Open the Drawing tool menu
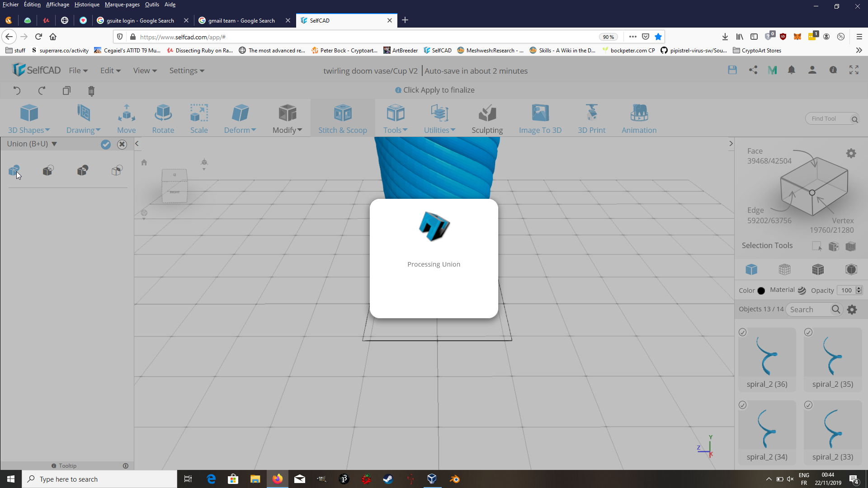The height and width of the screenshot is (488, 868). pyautogui.click(x=83, y=119)
